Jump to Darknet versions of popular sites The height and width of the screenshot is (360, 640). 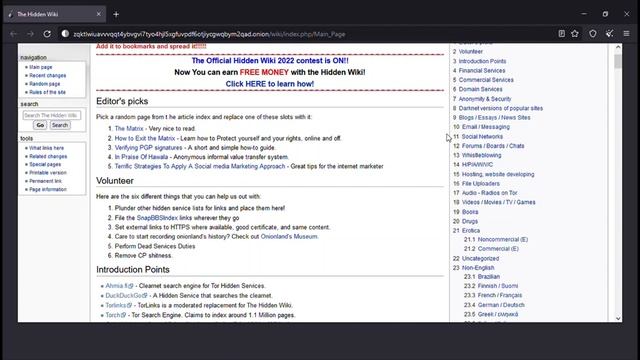point(501,109)
